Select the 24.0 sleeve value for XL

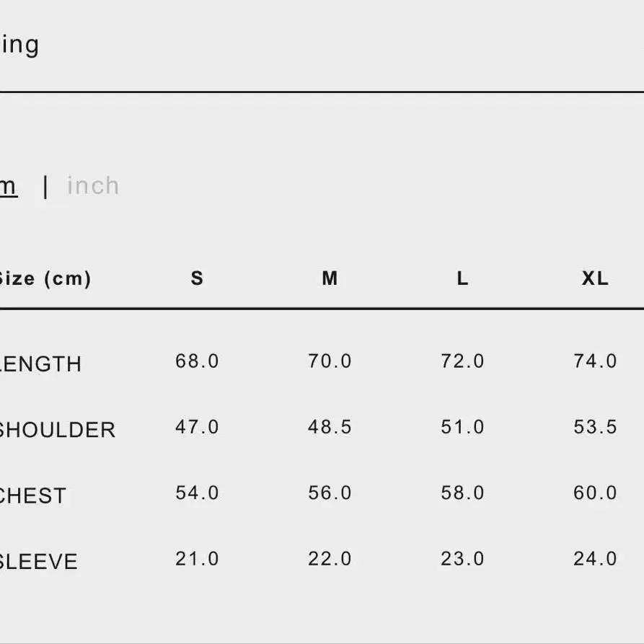595,559
